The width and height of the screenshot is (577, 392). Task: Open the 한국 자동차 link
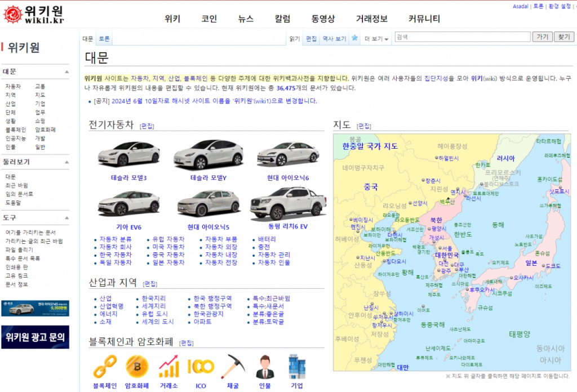click(116, 255)
